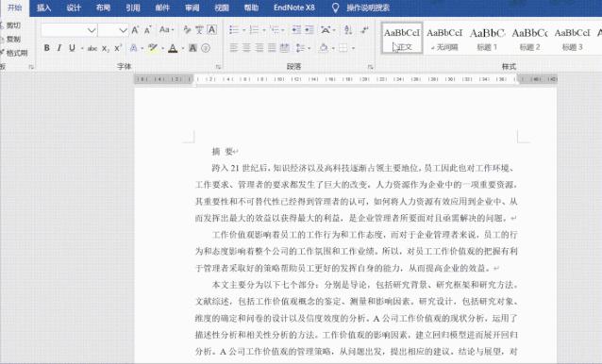Apply font color red A
Image resolution: width=602 pixels, height=364 pixels.
(x=173, y=48)
